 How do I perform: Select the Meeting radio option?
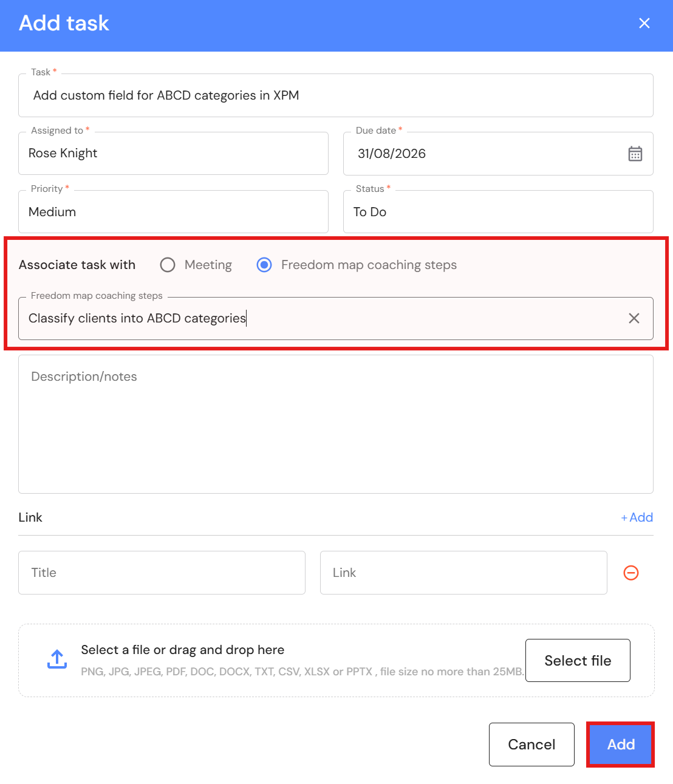[x=168, y=265]
